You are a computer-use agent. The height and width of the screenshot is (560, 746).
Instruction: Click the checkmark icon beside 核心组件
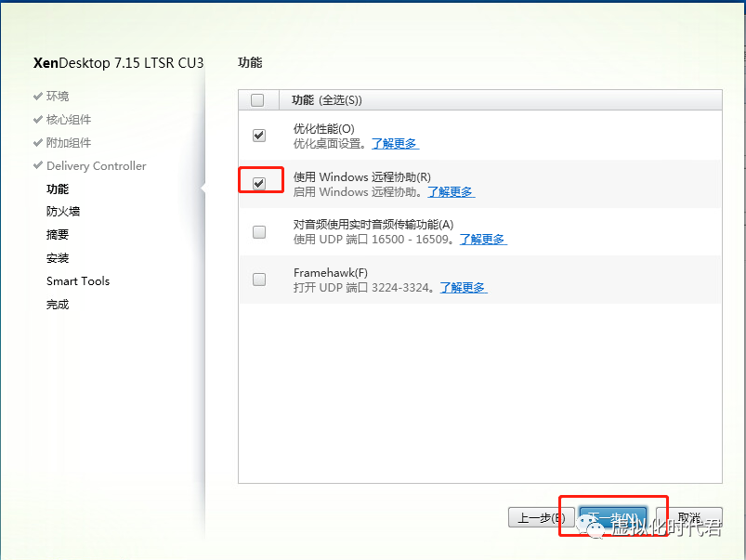click(x=38, y=120)
